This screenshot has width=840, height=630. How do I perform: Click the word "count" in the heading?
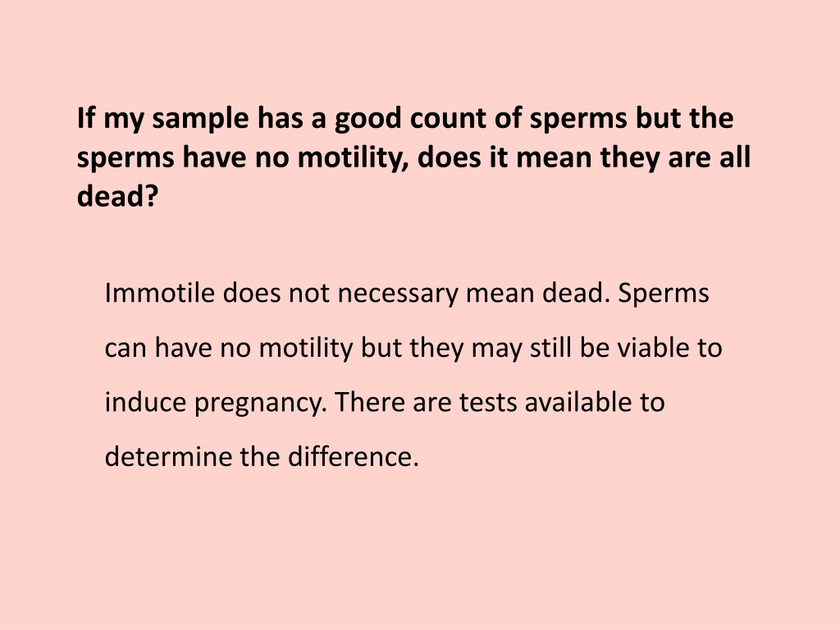tap(447, 118)
